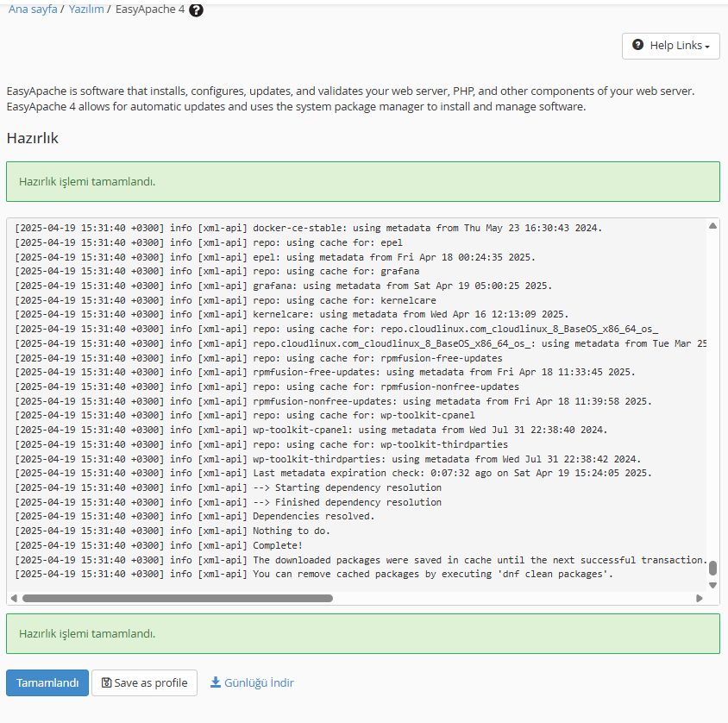728x723 pixels.
Task: Open the Help Links dropdown
Action: [x=670, y=46]
